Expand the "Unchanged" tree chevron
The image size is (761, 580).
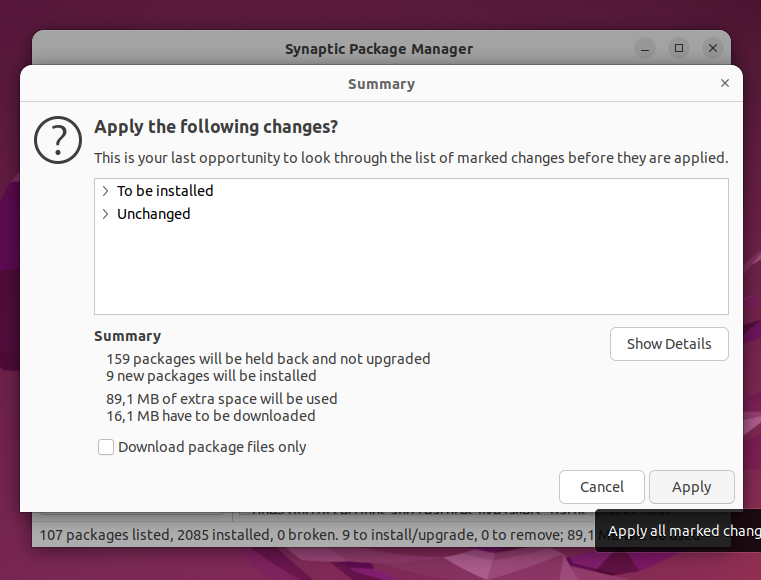pos(105,214)
